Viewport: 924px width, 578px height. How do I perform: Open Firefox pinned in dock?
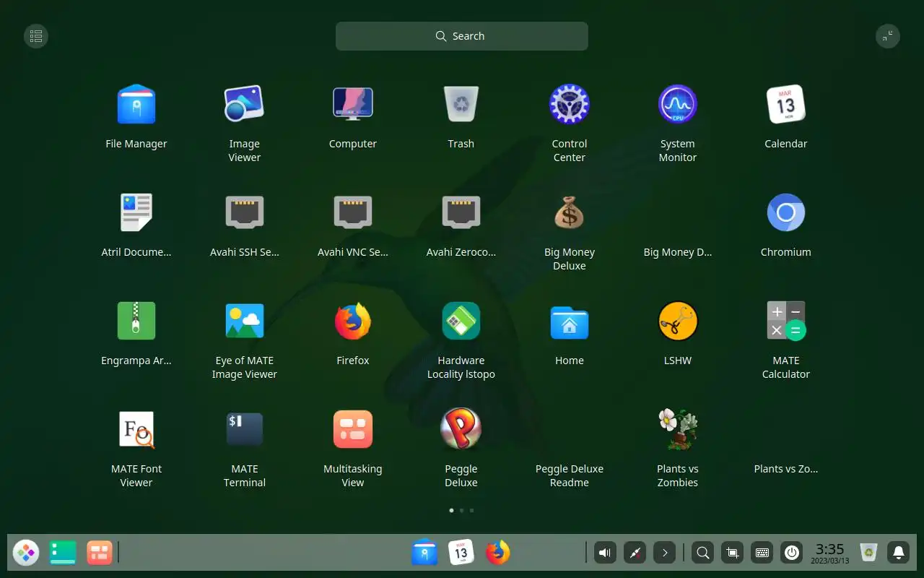(x=498, y=553)
